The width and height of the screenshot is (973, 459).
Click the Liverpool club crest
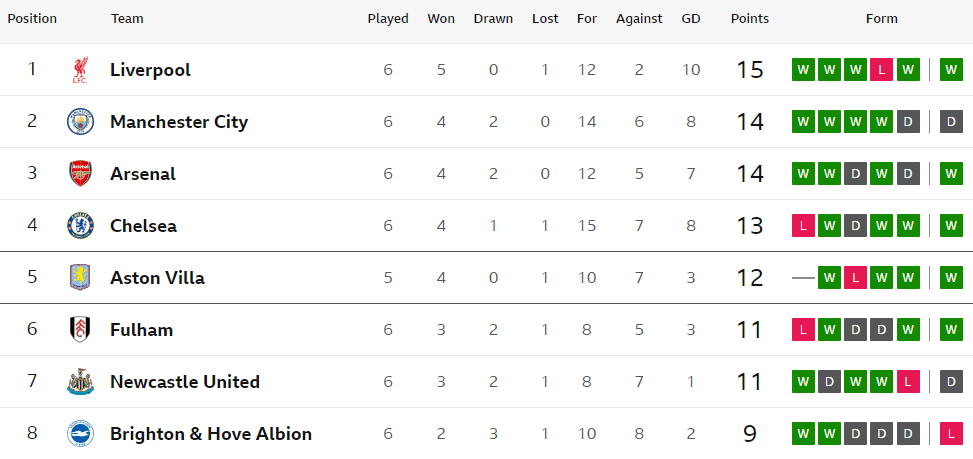click(80, 69)
